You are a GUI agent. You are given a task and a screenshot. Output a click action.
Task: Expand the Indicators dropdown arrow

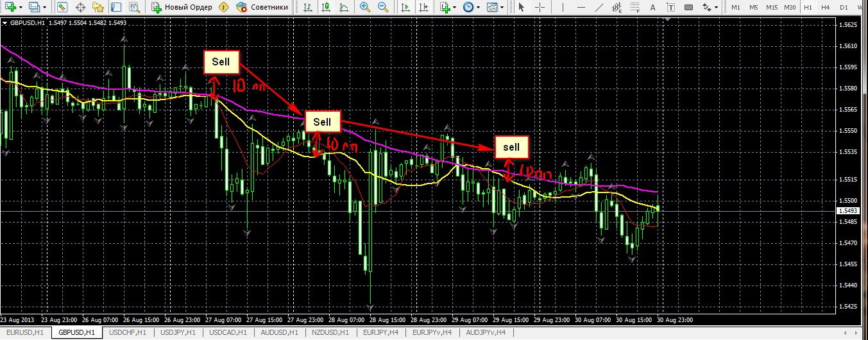click(x=455, y=8)
